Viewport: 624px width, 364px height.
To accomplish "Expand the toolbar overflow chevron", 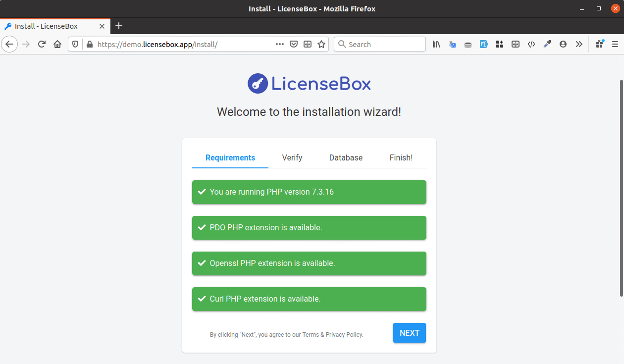I will pyautogui.click(x=579, y=44).
